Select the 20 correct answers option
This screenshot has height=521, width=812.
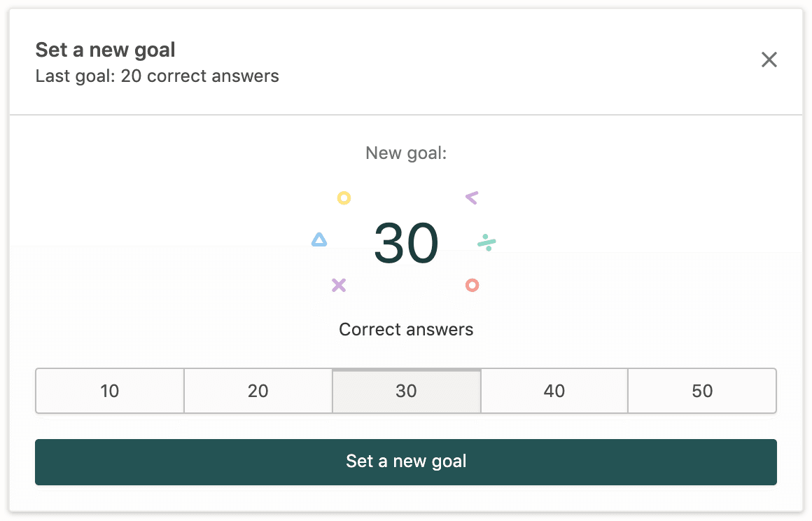pos(258,391)
